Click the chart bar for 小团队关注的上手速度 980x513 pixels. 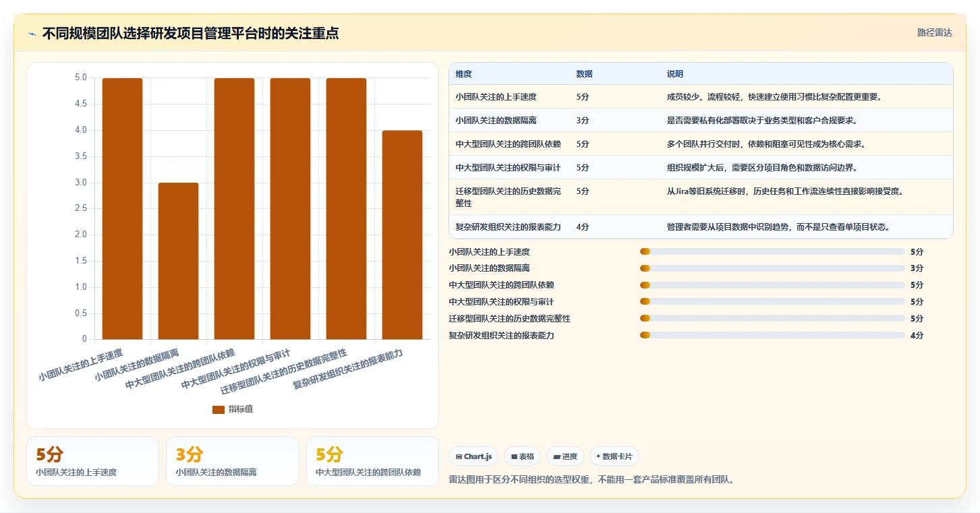[122, 209]
